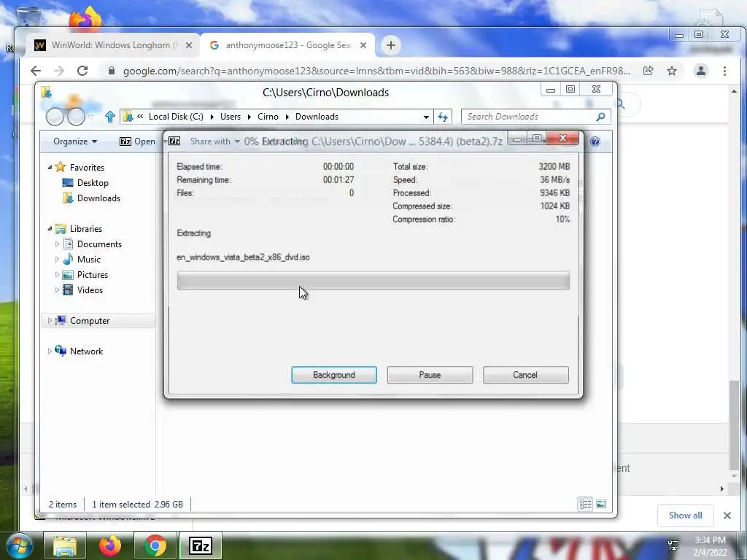Viewport: 747px width, 560px height.
Task: Click Open with 7-Zip toolbar button
Action: point(138,141)
